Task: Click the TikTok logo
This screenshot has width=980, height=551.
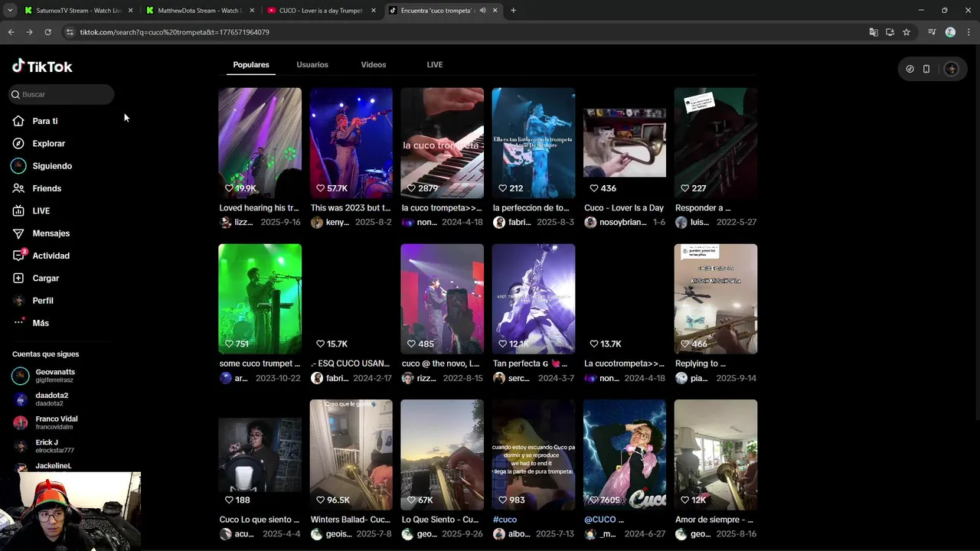Action: [42, 67]
